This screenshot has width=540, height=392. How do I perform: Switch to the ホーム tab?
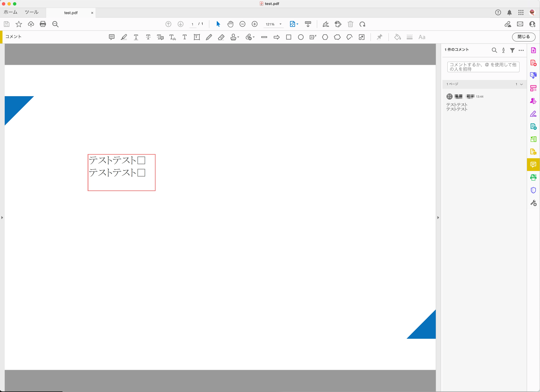[x=11, y=12]
